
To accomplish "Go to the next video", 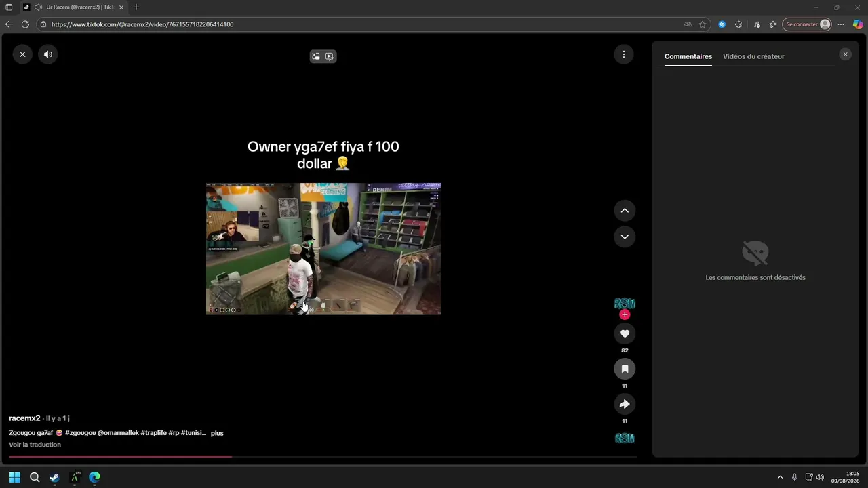I will [x=625, y=237].
